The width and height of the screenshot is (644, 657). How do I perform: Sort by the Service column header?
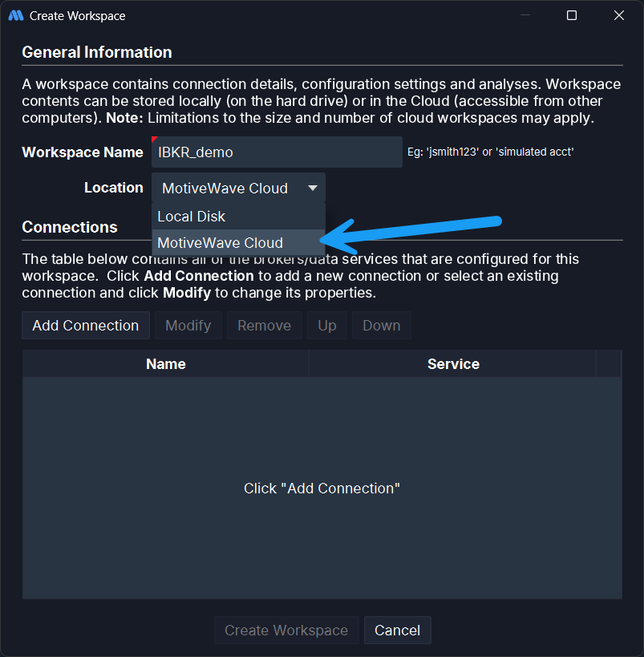pyautogui.click(x=453, y=364)
